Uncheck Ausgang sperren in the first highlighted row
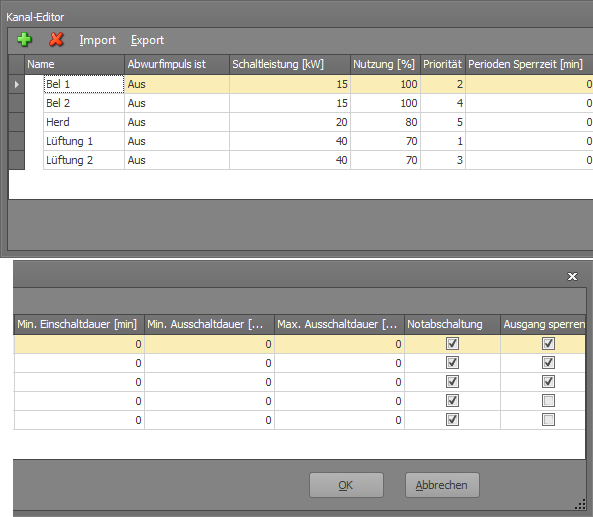This screenshot has width=593, height=517. [x=548, y=344]
